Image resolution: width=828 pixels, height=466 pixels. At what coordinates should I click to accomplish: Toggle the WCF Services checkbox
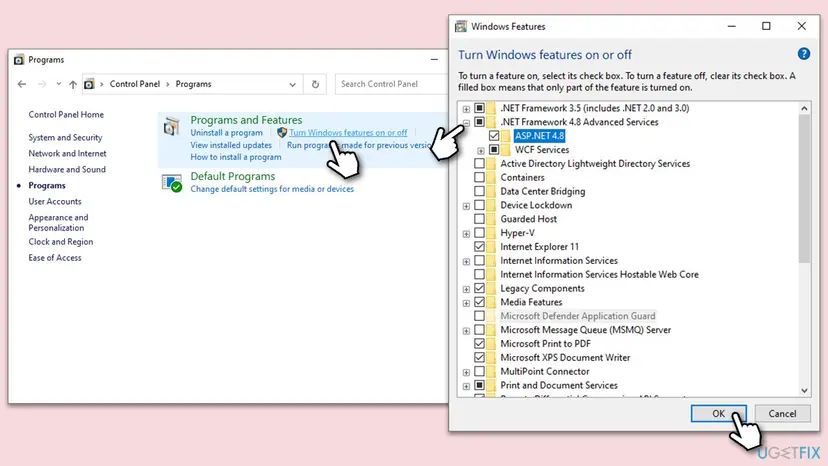click(494, 150)
